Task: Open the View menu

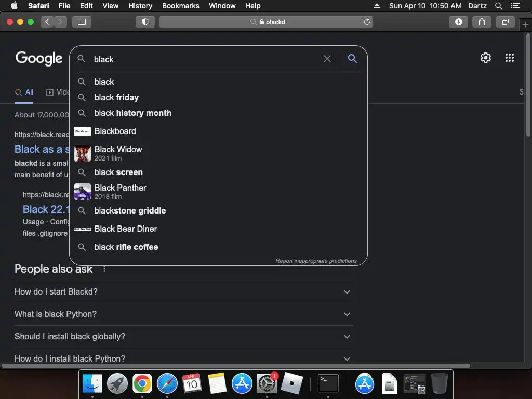Action: 110,6
